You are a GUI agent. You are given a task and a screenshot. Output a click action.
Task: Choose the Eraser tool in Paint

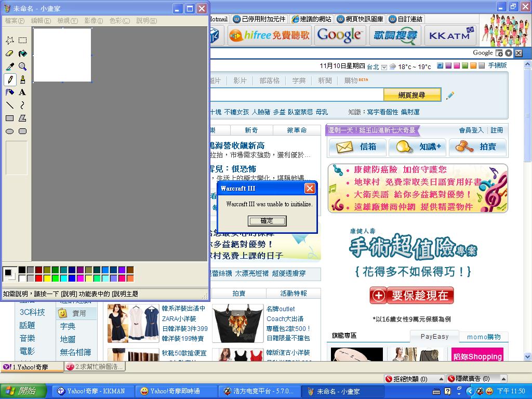10,54
